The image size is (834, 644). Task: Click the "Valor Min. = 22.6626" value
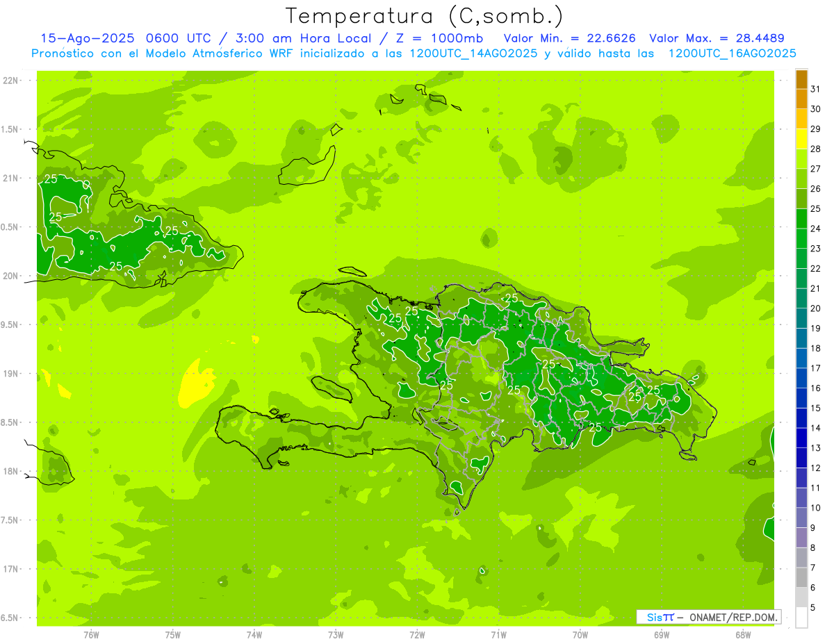point(570,38)
